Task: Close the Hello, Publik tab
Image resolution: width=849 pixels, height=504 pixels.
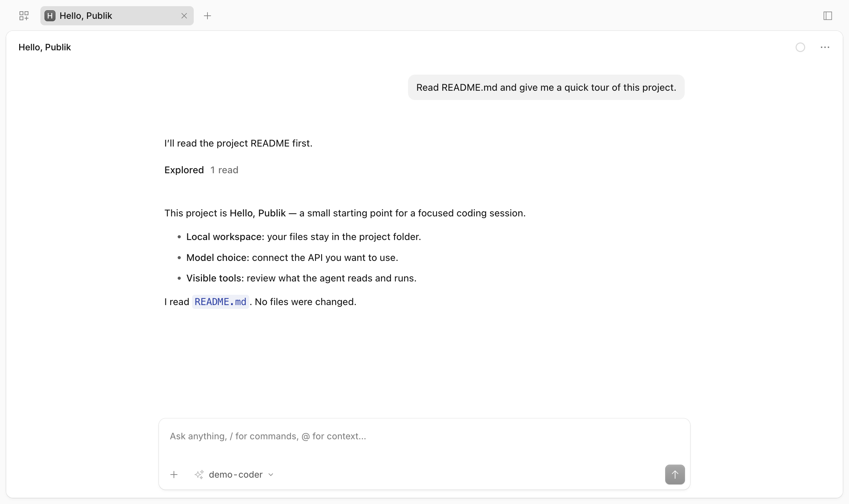Action: 184,16
